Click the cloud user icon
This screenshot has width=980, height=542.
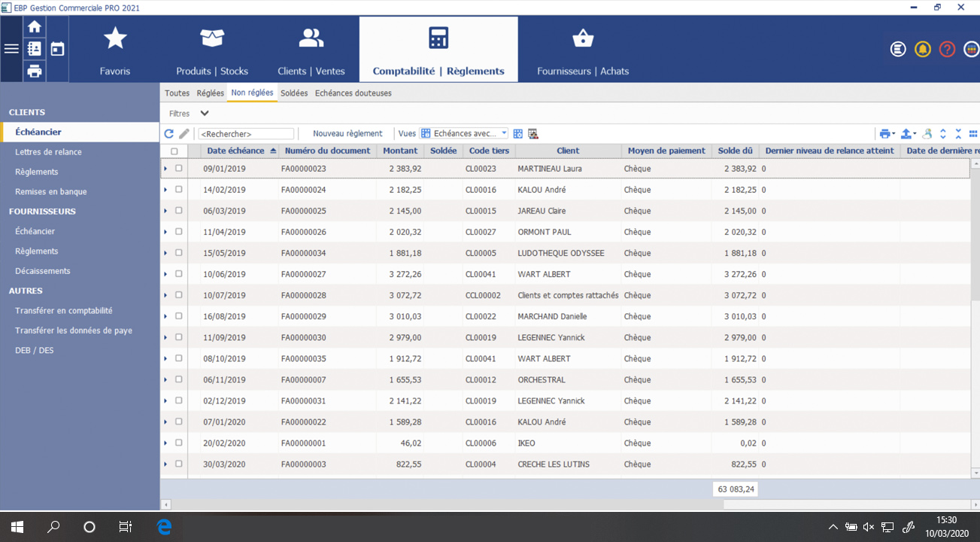pos(927,134)
